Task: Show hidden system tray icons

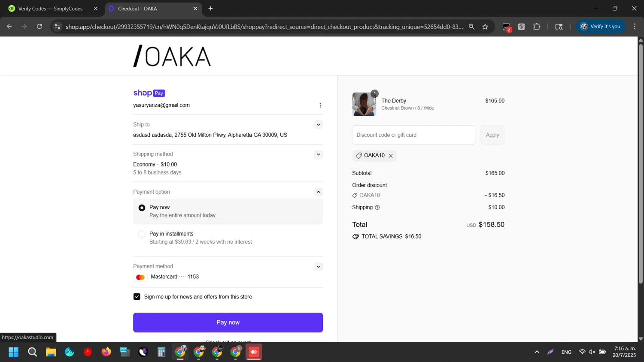Action: [537, 352]
